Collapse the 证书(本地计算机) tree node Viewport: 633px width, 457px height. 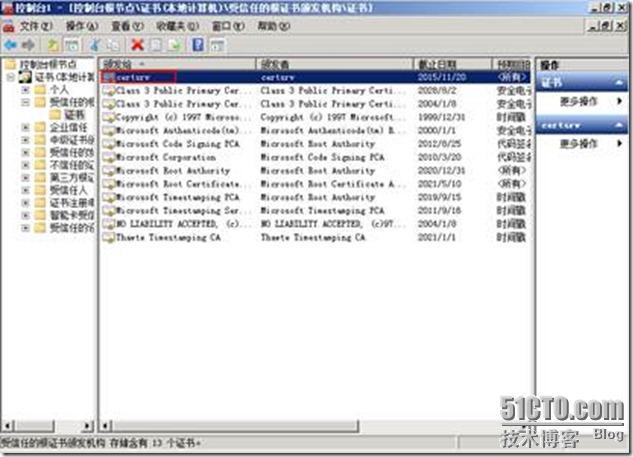pos(11,77)
